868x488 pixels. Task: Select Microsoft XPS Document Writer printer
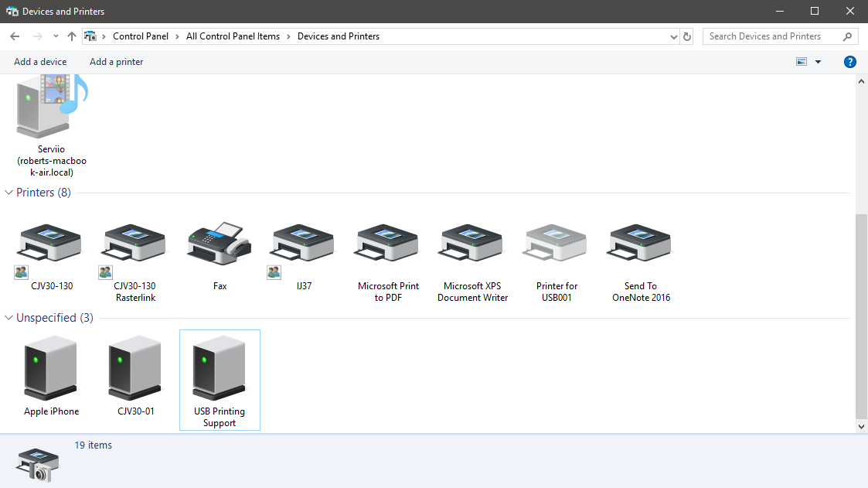(x=472, y=261)
